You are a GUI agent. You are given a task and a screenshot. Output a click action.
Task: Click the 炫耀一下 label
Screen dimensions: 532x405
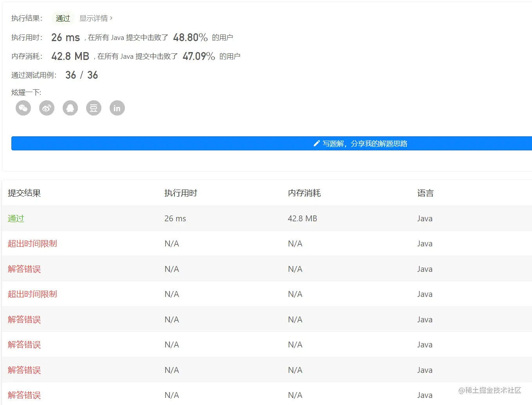click(26, 92)
